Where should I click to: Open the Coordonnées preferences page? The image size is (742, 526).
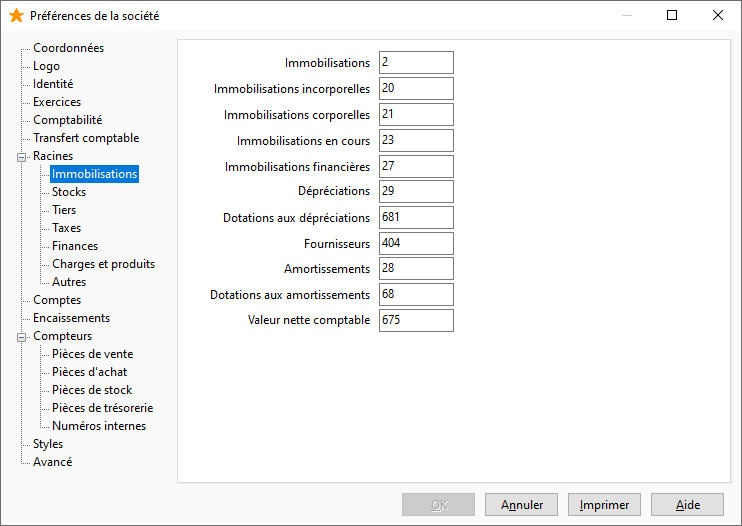[x=69, y=48]
